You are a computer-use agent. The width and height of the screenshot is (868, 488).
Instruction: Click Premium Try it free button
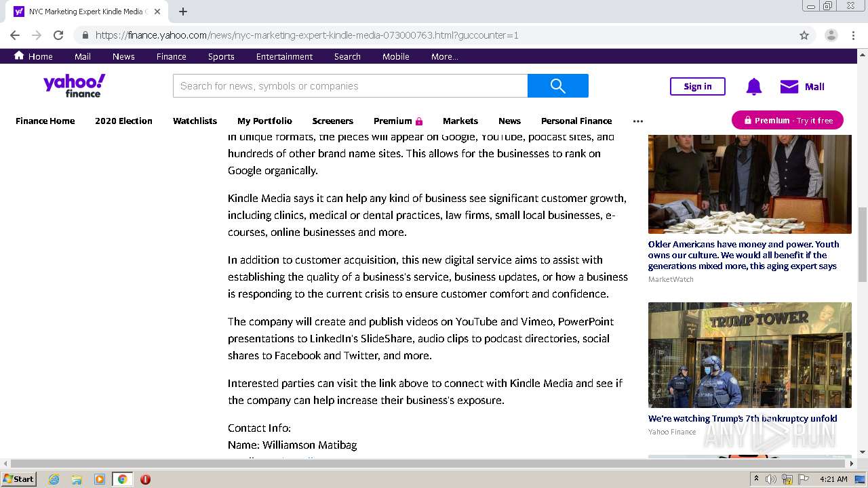787,120
